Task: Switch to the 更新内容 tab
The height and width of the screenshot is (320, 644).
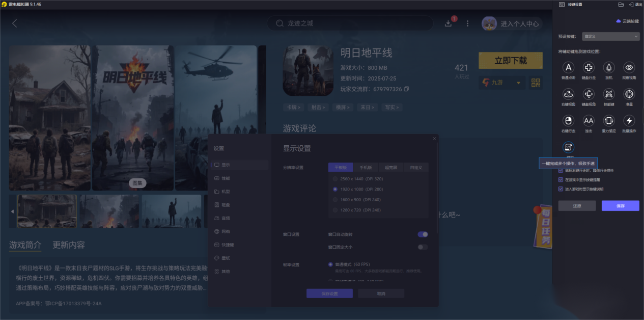Action: [x=69, y=245]
